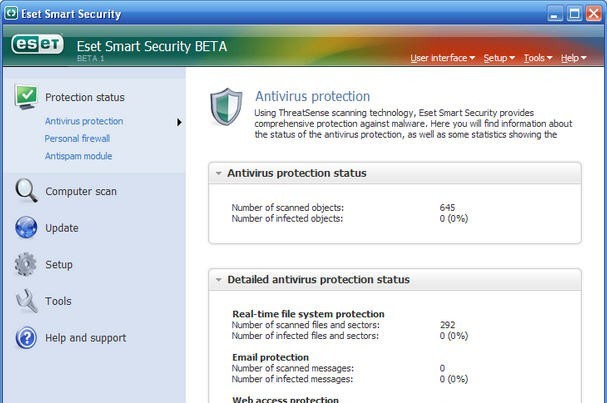Click the Setup gear icon
This screenshot has width=607, height=403.
26,264
